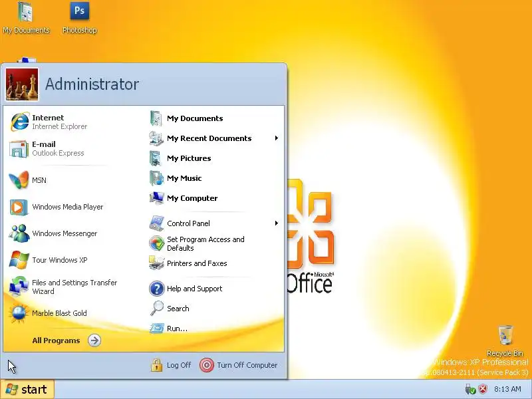This screenshot has height=399, width=532.
Task: Open Help and Support question mark icon
Action: point(156,289)
